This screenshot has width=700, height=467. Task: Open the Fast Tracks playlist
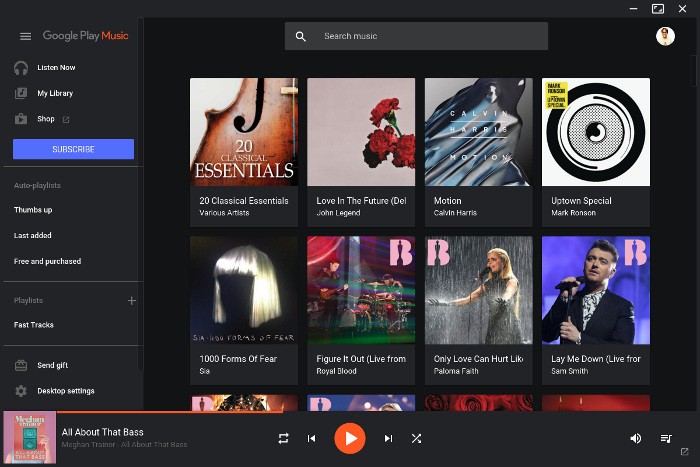pos(34,325)
